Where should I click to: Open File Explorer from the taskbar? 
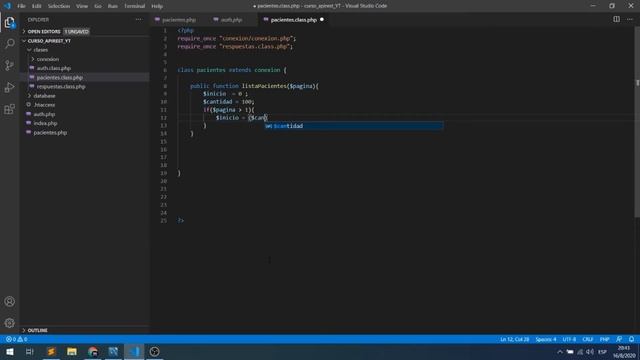point(72,351)
